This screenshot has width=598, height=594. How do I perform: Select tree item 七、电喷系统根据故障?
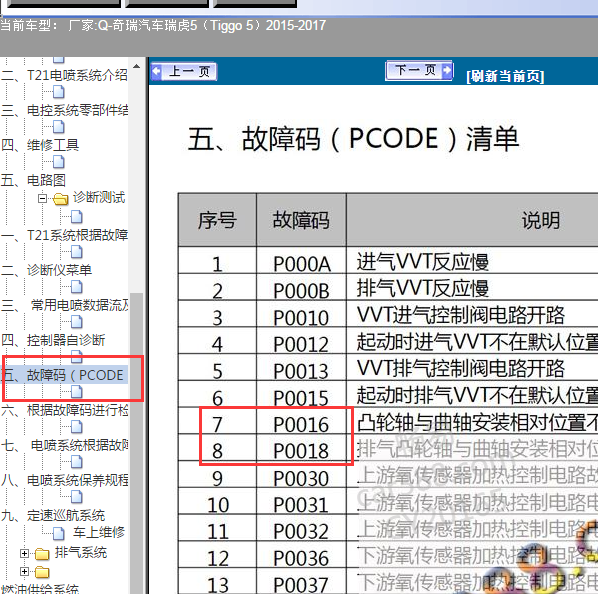click(x=64, y=446)
